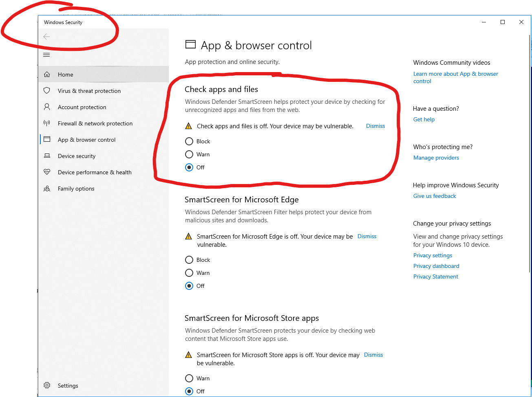532x397 pixels.
Task: Click the App & browser control window icon
Action: pyautogui.click(x=47, y=139)
